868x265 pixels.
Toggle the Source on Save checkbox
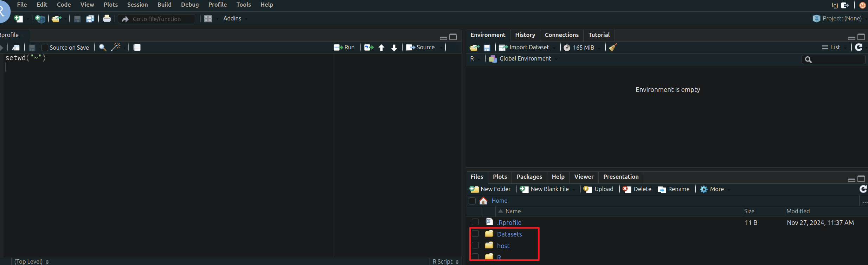pyautogui.click(x=45, y=48)
